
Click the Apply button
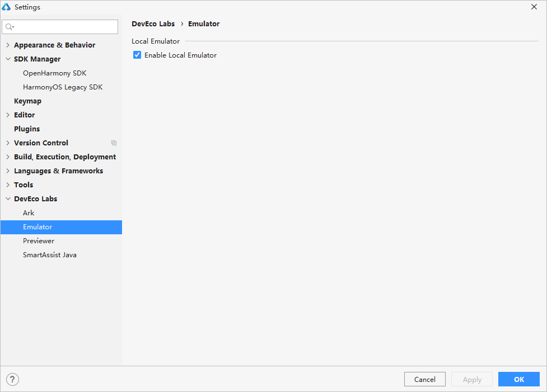click(472, 379)
